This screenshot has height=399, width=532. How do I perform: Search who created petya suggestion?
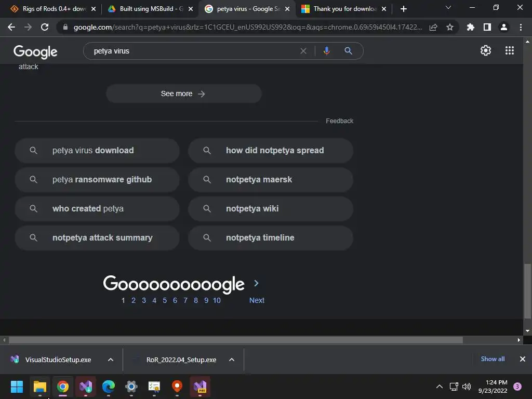[97, 209]
